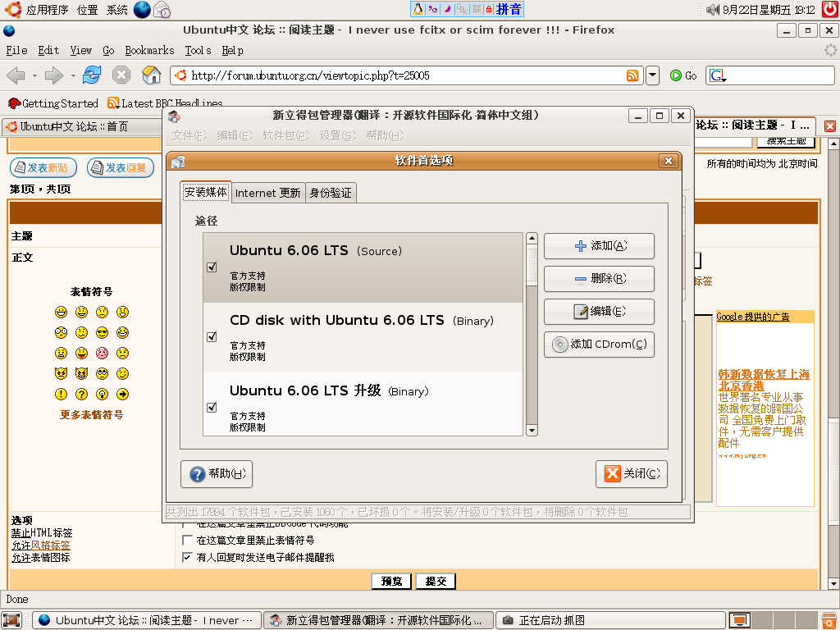The image size is (840, 630).
Task: Click the volume speaker icon in the top panel
Action: click(x=713, y=10)
